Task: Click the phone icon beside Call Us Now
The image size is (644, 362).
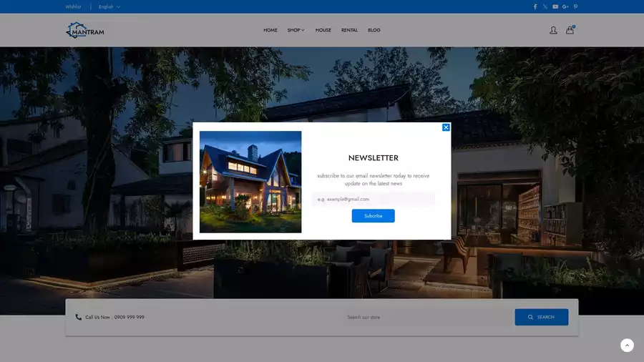Action: click(79, 317)
